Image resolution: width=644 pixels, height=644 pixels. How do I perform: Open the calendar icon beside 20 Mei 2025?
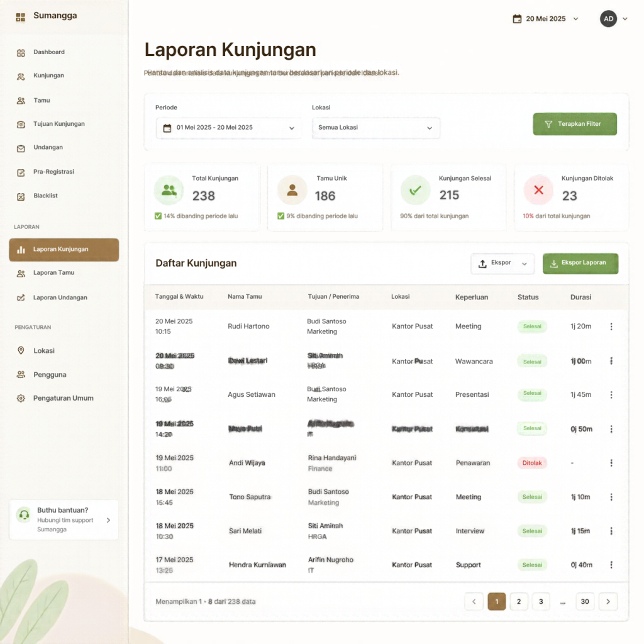(517, 19)
